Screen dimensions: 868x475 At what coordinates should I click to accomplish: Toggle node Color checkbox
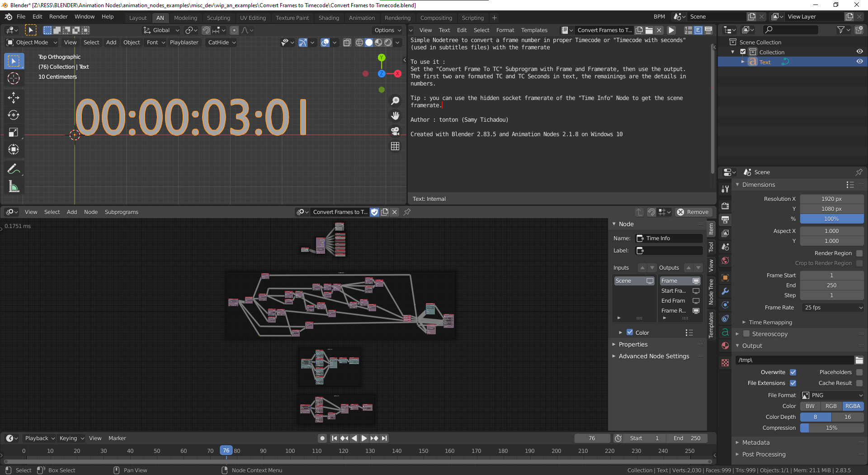tap(630, 332)
